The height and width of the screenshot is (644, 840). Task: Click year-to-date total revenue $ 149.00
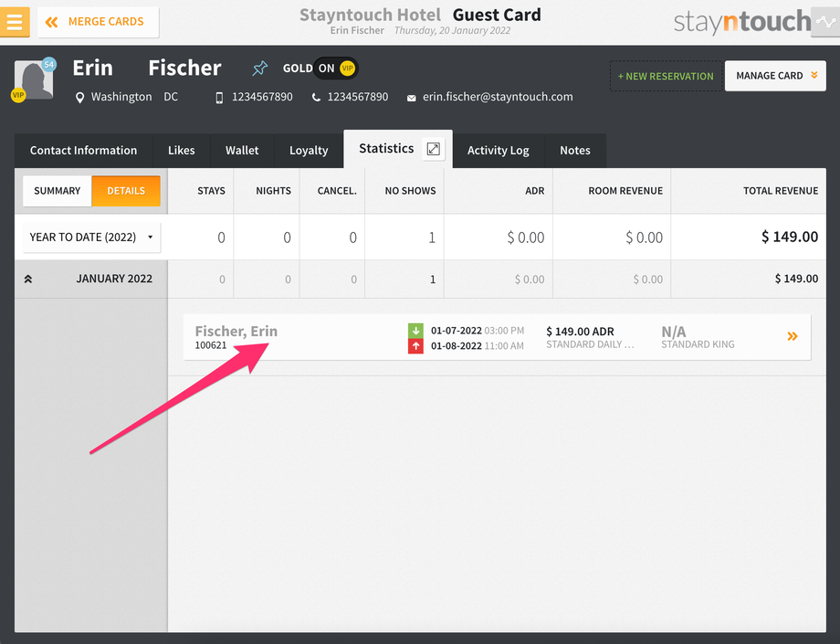pyautogui.click(x=790, y=237)
